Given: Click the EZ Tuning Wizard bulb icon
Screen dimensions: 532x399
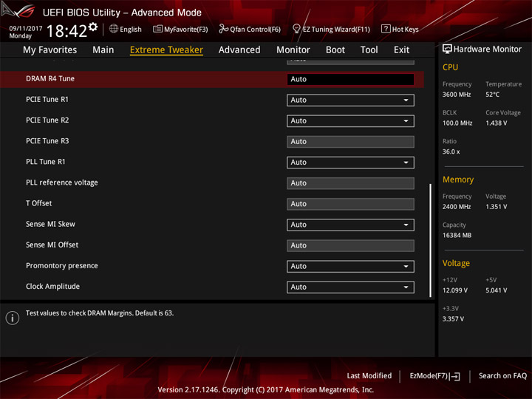Looking at the screenshot, I should pyautogui.click(x=296, y=29).
